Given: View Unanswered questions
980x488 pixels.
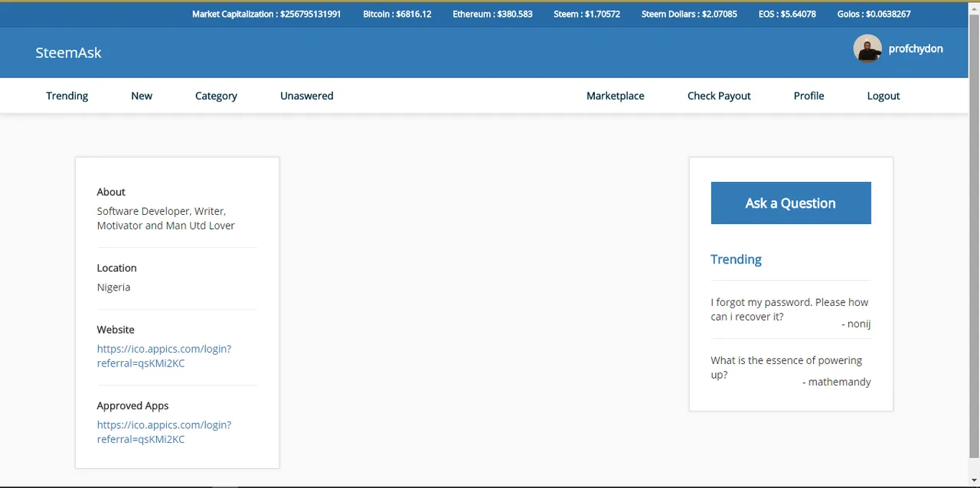Looking at the screenshot, I should [306, 96].
